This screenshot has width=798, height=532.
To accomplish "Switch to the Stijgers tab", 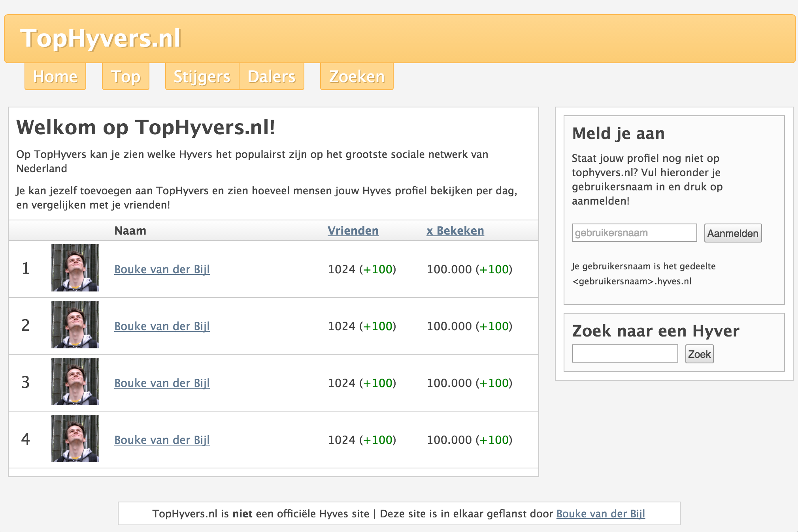I will click(202, 77).
